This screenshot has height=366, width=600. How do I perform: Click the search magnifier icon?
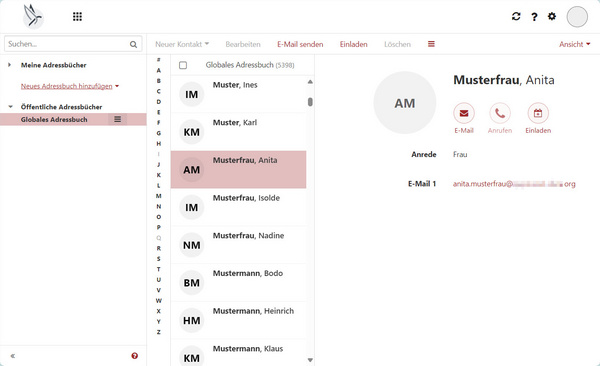(x=133, y=44)
